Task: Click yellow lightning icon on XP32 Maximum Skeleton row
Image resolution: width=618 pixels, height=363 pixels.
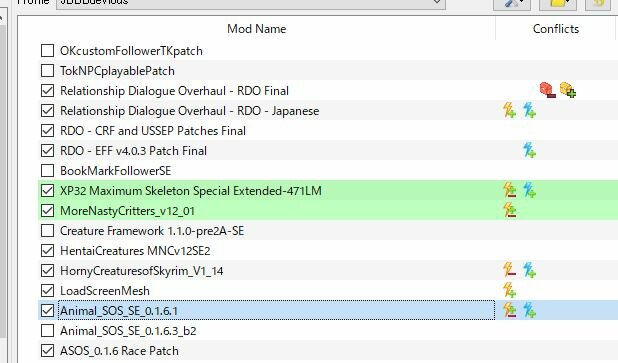Action: (509, 190)
